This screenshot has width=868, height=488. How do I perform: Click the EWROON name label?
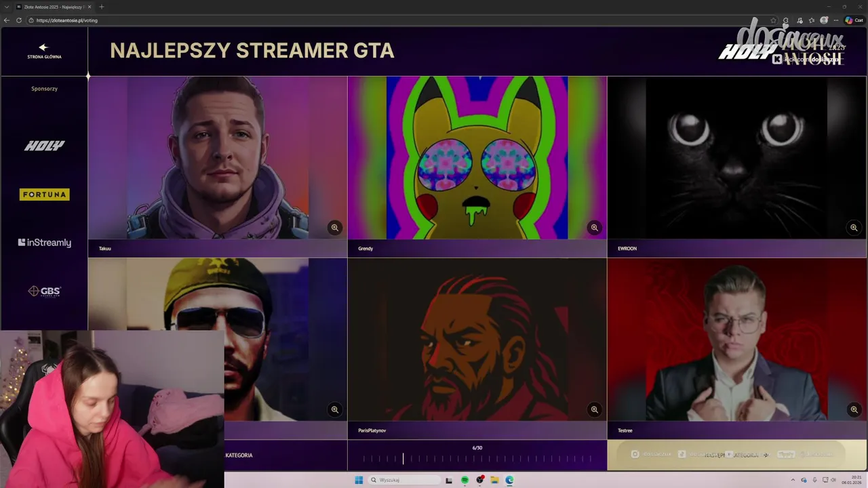(x=627, y=249)
